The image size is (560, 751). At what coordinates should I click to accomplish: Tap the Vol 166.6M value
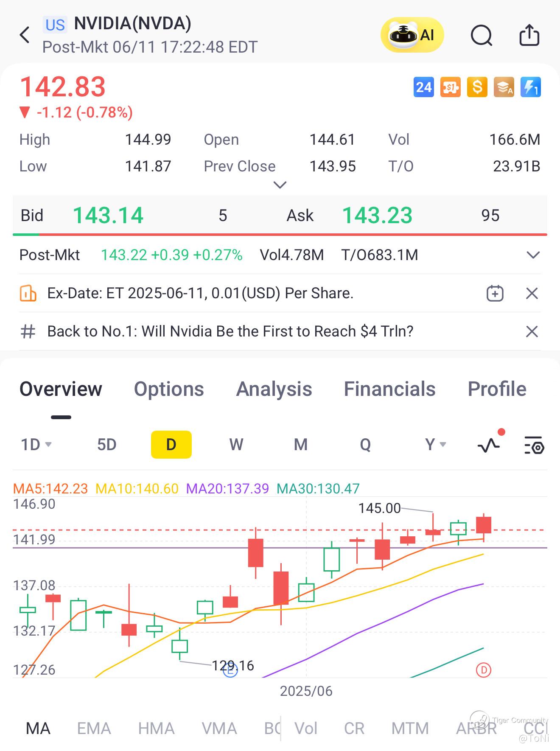[x=515, y=140]
